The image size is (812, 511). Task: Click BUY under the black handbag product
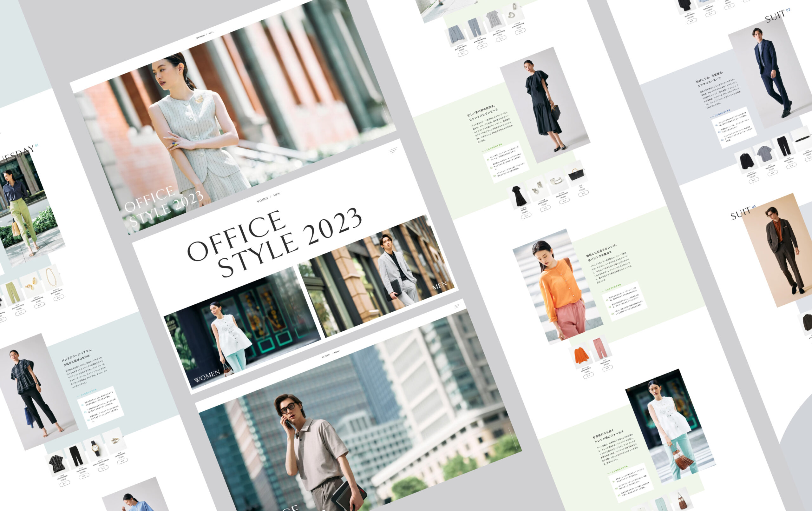point(583,193)
